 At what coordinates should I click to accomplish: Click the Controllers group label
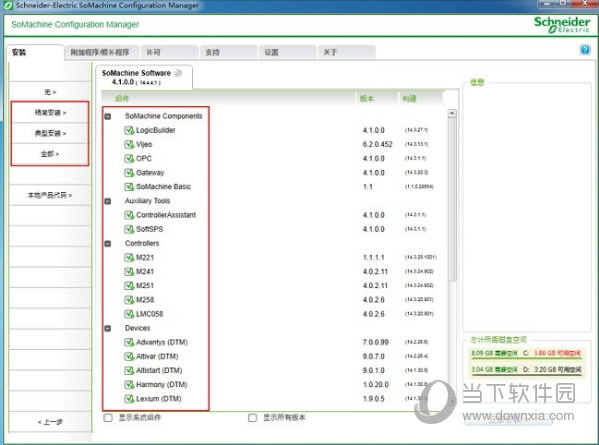[142, 243]
